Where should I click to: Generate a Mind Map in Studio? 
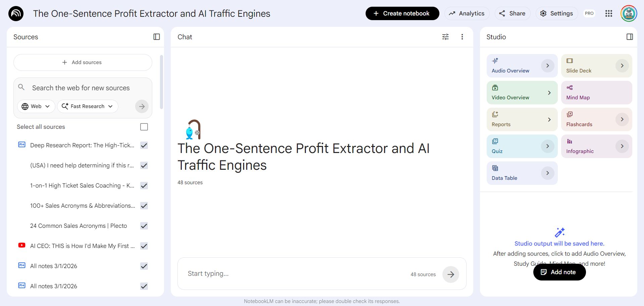(596, 93)
